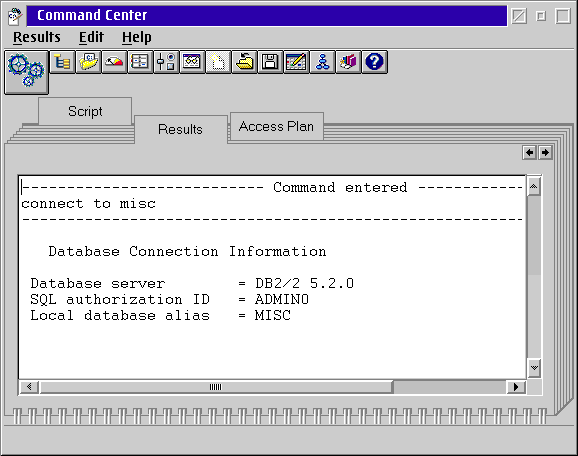The width and height of the screenshot is (578, 456).
Task: Click horizontal scrollbar right arrow
Action: (516, 387)
